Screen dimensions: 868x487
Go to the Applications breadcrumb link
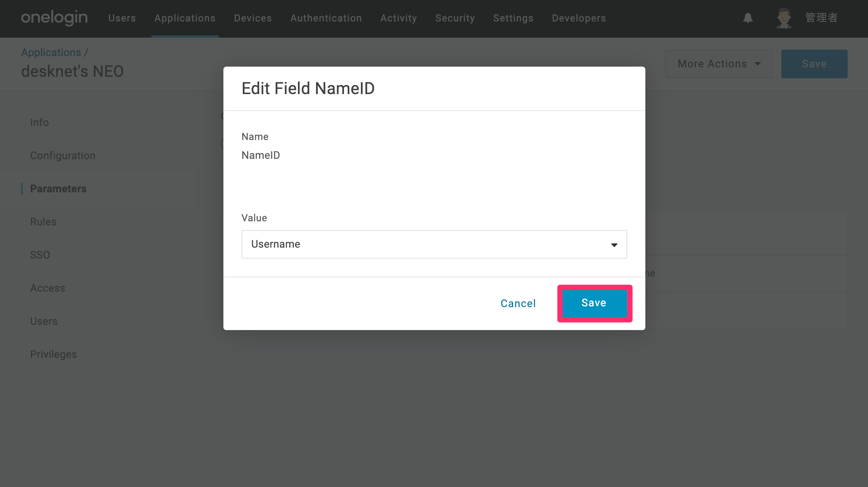[51, 52]
